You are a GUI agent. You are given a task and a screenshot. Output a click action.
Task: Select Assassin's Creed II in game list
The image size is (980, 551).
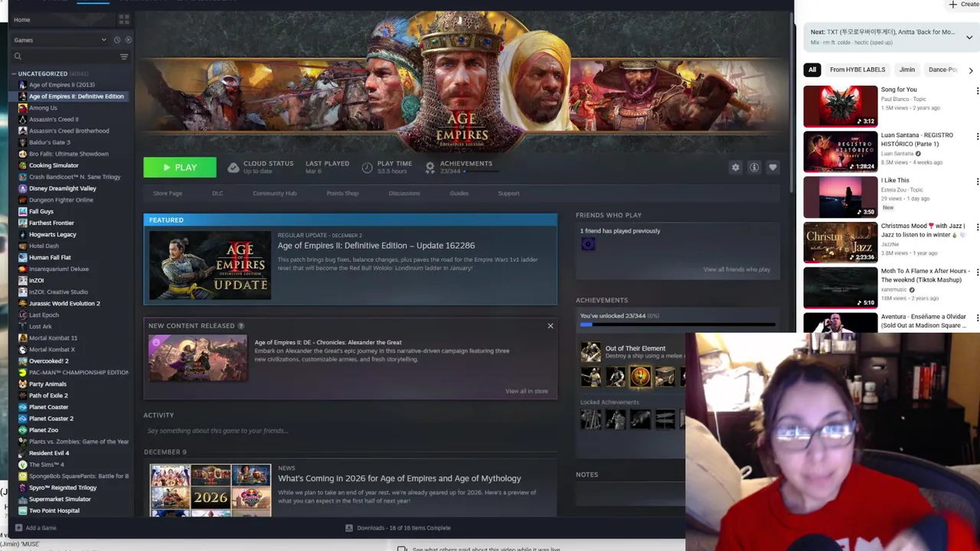[54, 119]
